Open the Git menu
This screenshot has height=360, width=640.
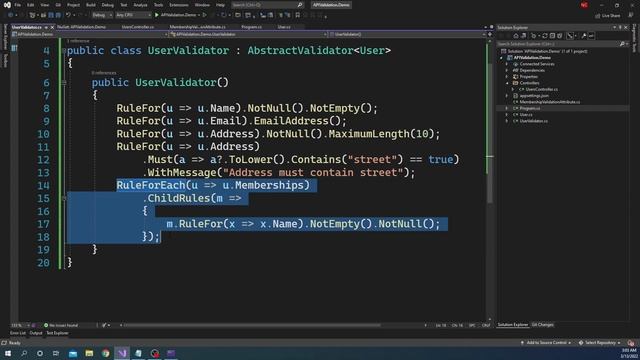[x=58, y=5]
